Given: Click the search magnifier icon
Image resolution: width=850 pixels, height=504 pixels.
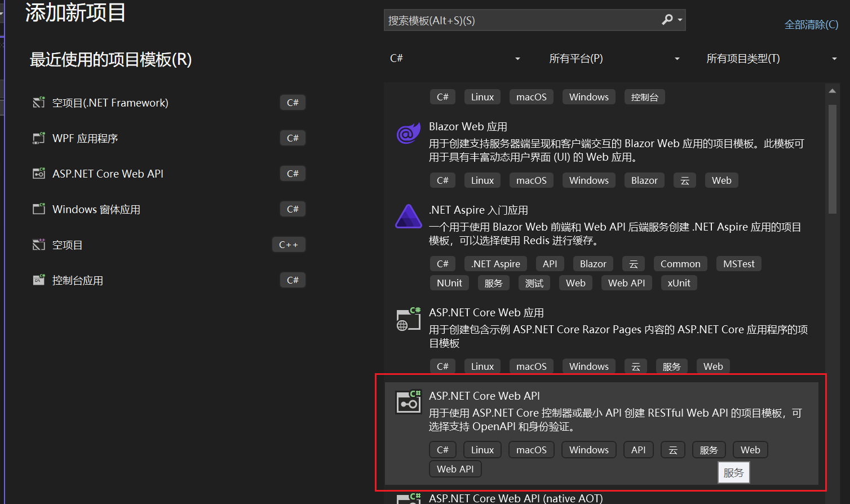Looking at the screenshot, I should [667, 20].
